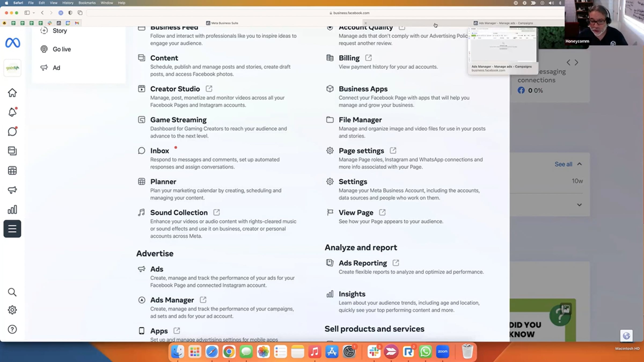
Task: Open Ads Manager link under Advertise
Action: pyautogui.click(x=172, y=300)
